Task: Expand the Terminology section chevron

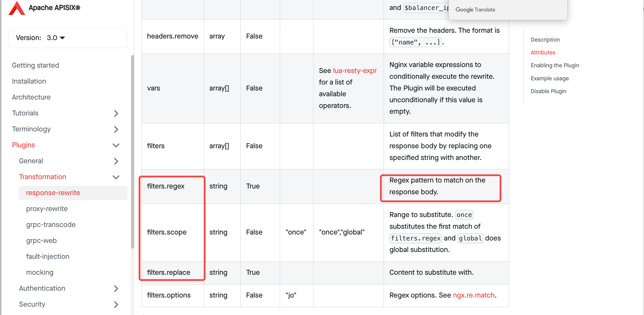Action: 116,129
